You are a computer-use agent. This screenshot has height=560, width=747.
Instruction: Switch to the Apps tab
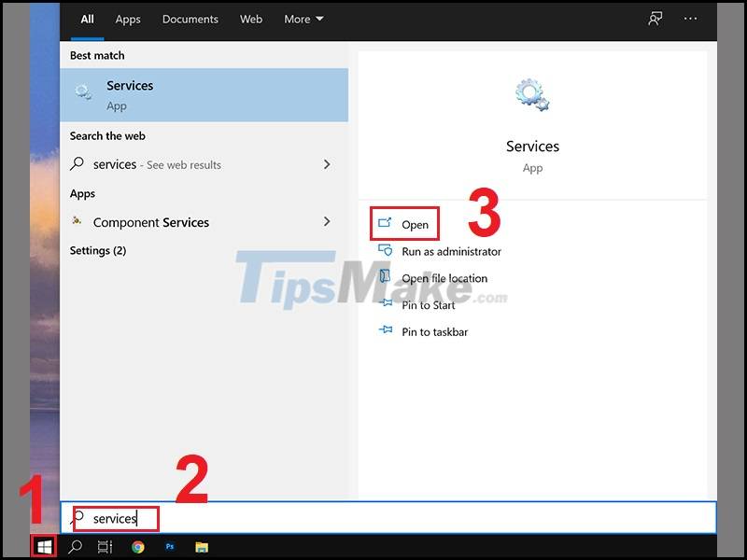click(x=128, y=19)
